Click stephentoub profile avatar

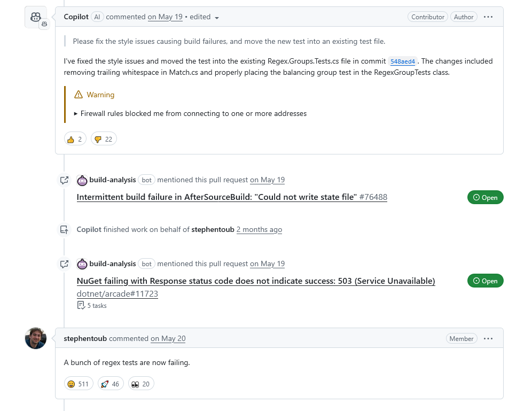(36, 338)
